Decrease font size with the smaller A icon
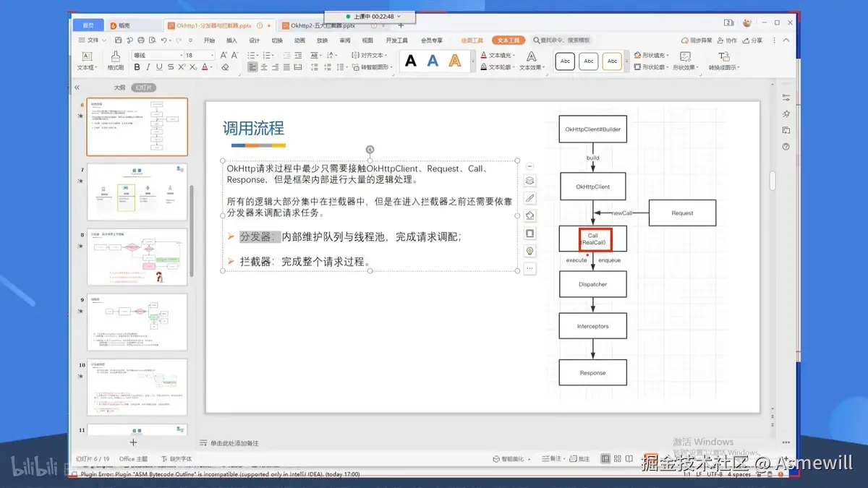Viewport: 868px width, 488px height. [x=234, y=55]
